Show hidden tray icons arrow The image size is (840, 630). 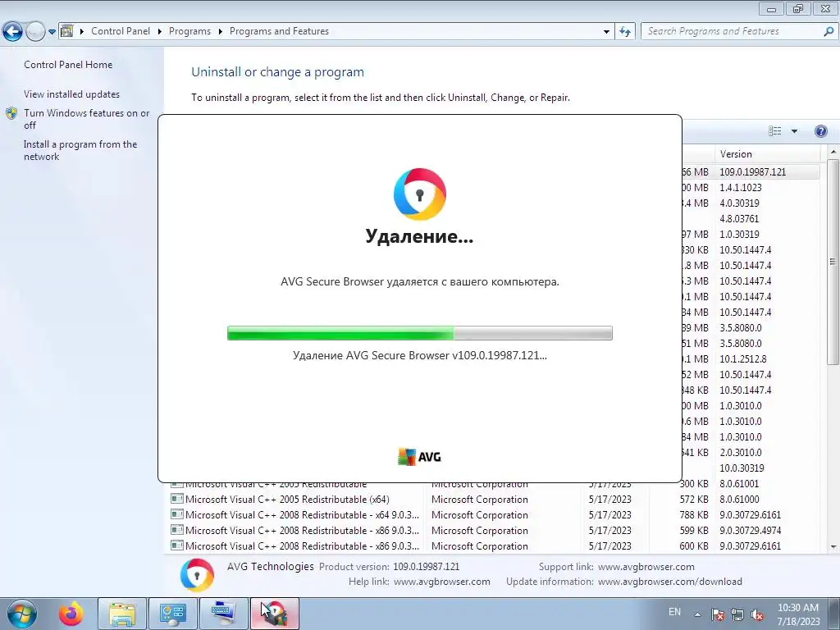click(x=697, y=614)
